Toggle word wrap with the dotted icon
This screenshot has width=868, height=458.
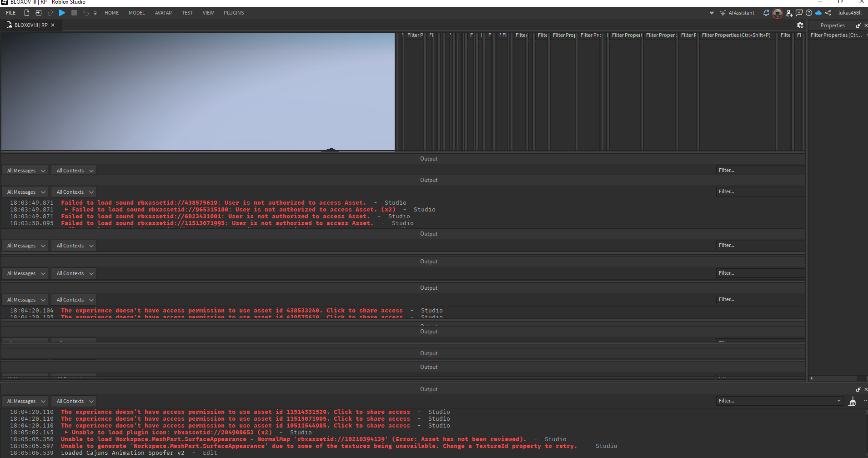tap(865, 401)
